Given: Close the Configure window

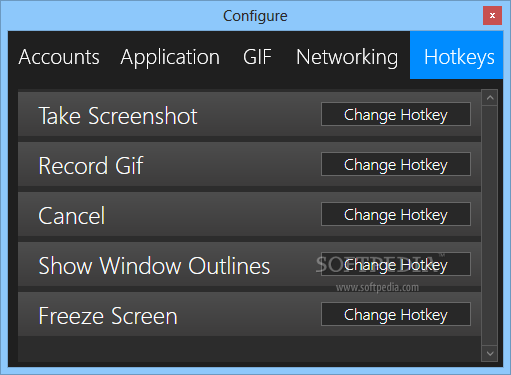Looking at the screenshot, I should point(492,15).
